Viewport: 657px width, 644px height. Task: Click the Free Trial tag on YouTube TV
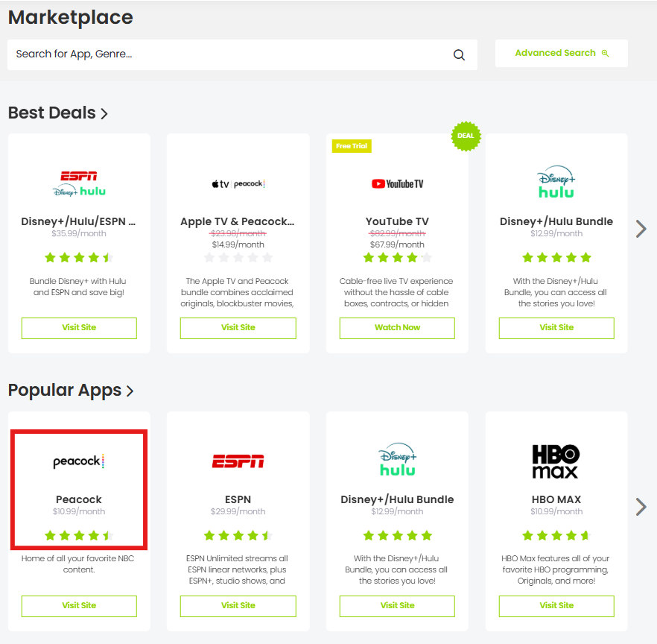pyautogui.click(x=352, y=146)
